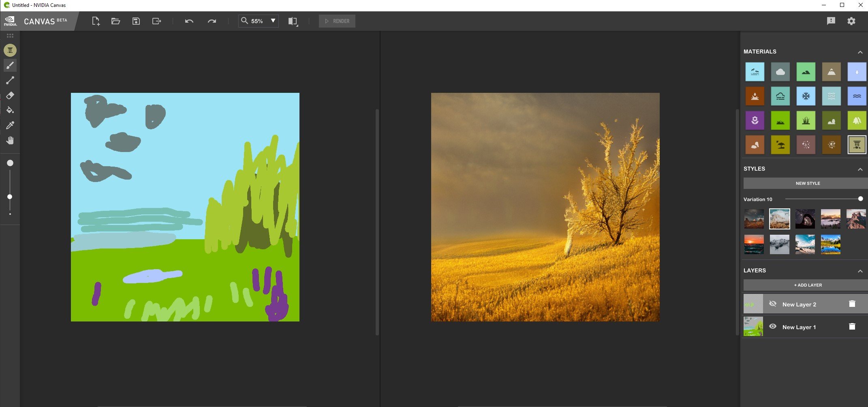Show the hidden New Layer 2
868x407 pixels.
pos(773,303)
